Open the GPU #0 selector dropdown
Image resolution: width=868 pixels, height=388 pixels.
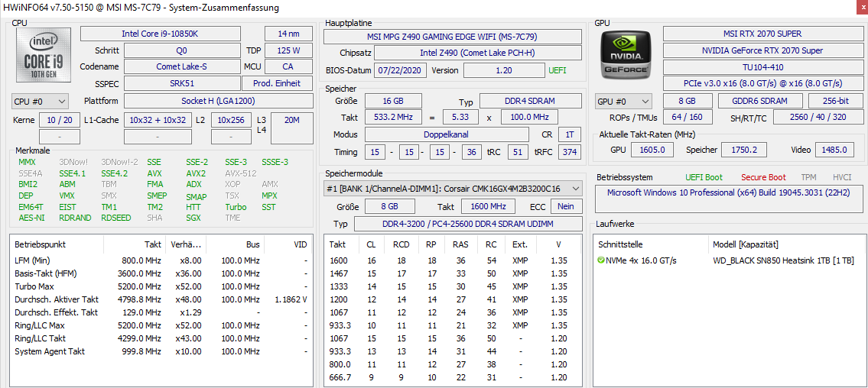624,101
